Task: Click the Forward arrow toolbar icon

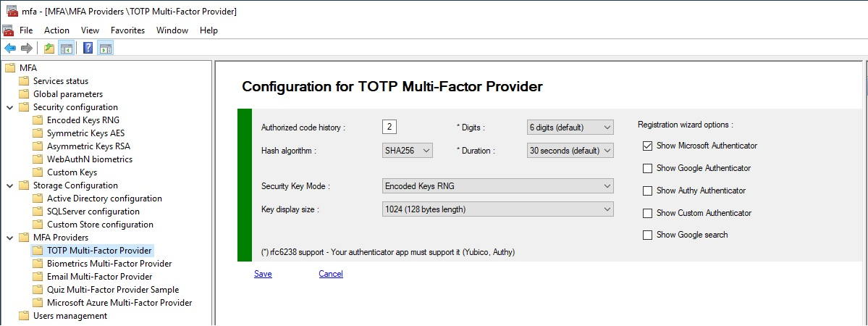Action: [27, 49]
